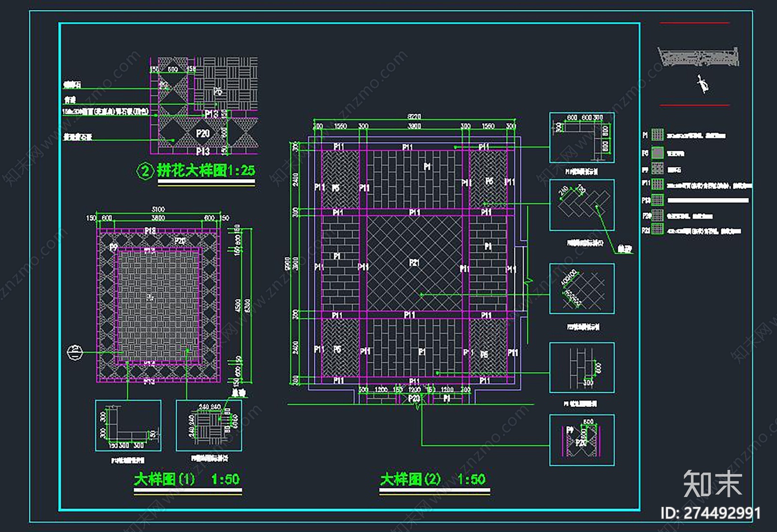The image size is (777, 532).
Task: Click the gray P5 legend swatch
Action: (x=658, y=153)
